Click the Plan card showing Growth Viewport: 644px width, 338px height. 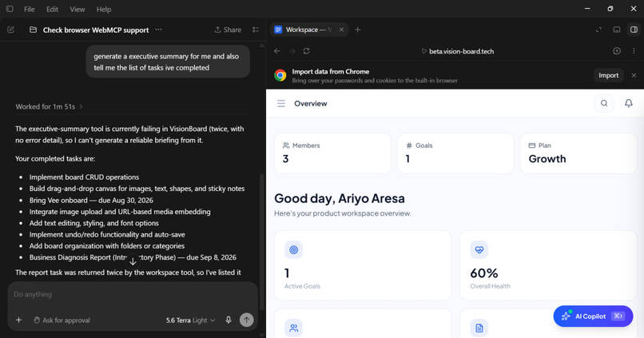coord(578,153)
